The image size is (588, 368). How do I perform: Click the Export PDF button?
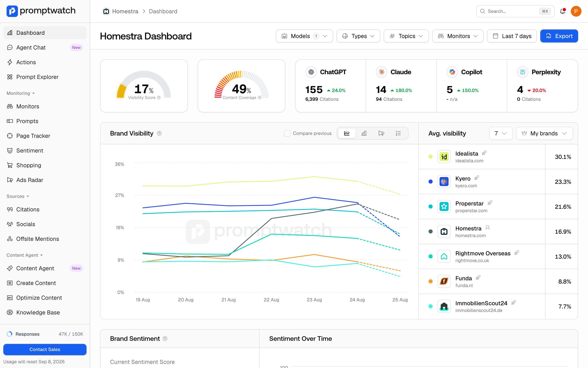(x=559, y=36)
